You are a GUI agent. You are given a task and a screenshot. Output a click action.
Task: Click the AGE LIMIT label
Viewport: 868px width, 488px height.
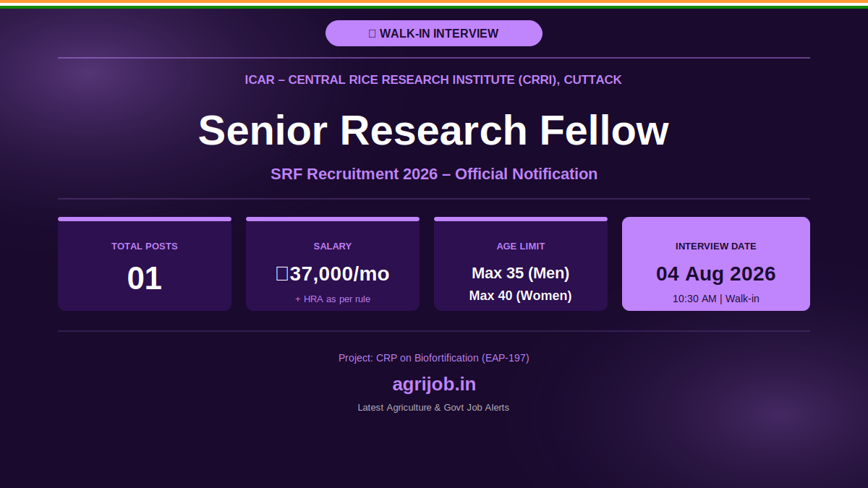tap(521, 247)
